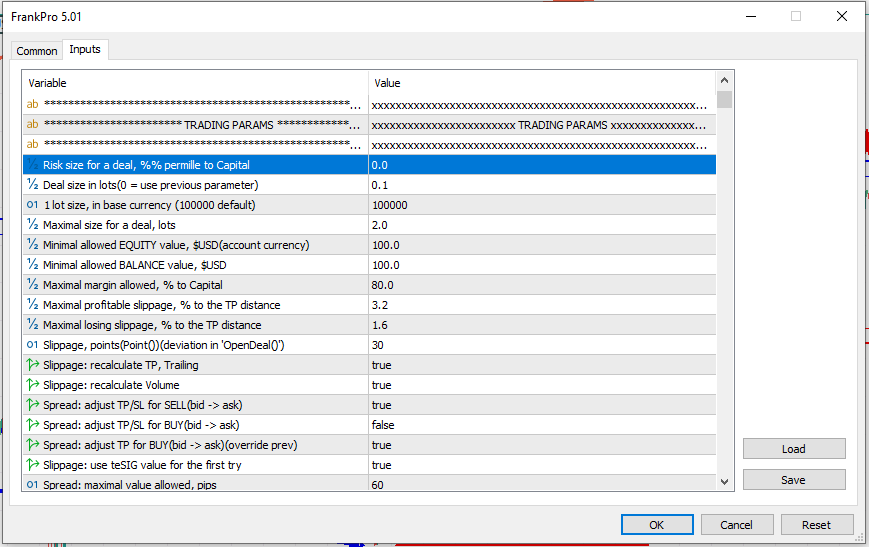
Task: Click the integer icon next to '1 lot size' row
Action: [x=33, y=205]
